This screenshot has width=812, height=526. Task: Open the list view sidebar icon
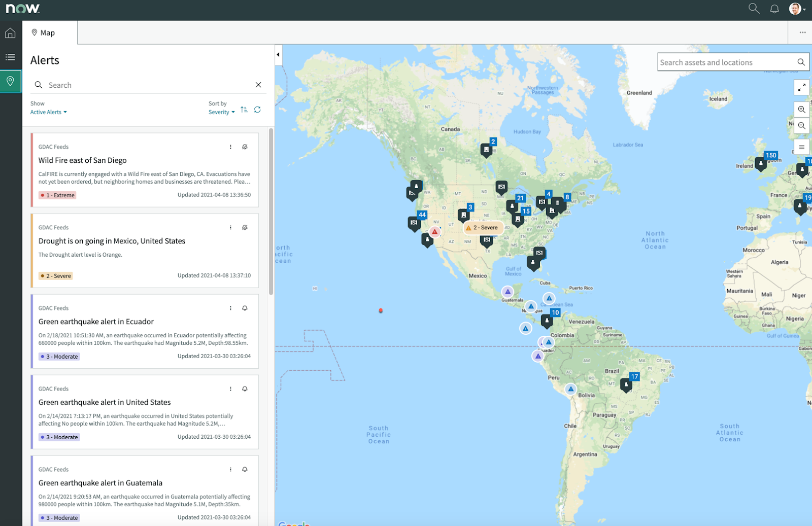point(10,57)
